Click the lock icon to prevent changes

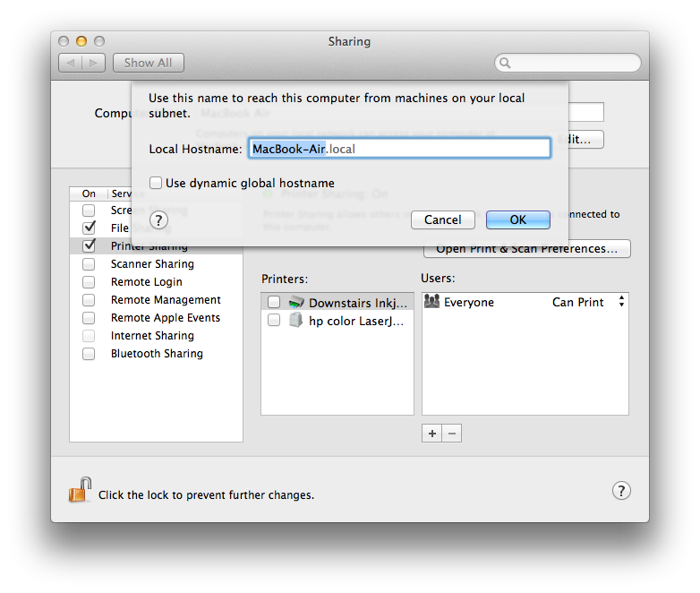point(80,490)
